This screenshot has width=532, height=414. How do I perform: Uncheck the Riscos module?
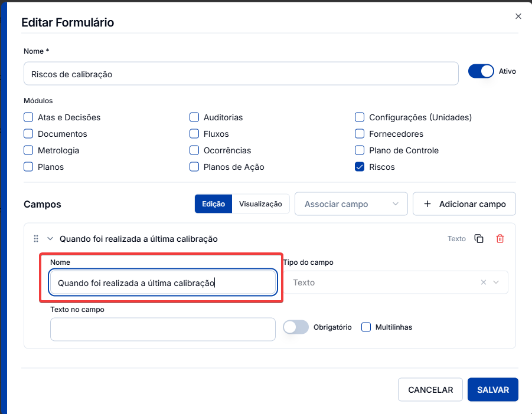pos(360,167)
